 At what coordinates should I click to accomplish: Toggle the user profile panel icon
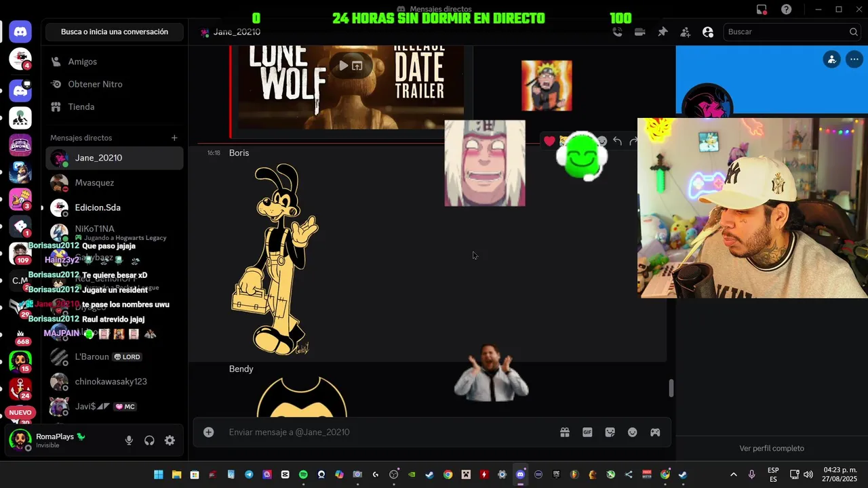pyautogui.click(x=708, y=32)
